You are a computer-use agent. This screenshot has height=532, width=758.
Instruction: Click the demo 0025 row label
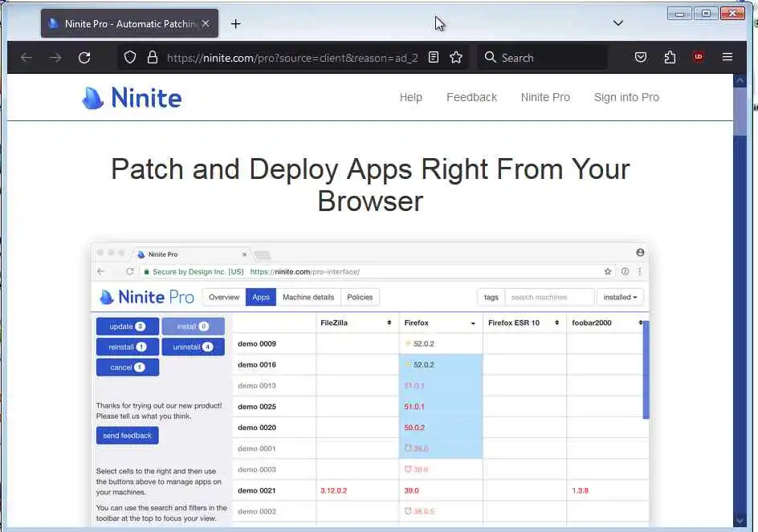click(x=257, y=407)
